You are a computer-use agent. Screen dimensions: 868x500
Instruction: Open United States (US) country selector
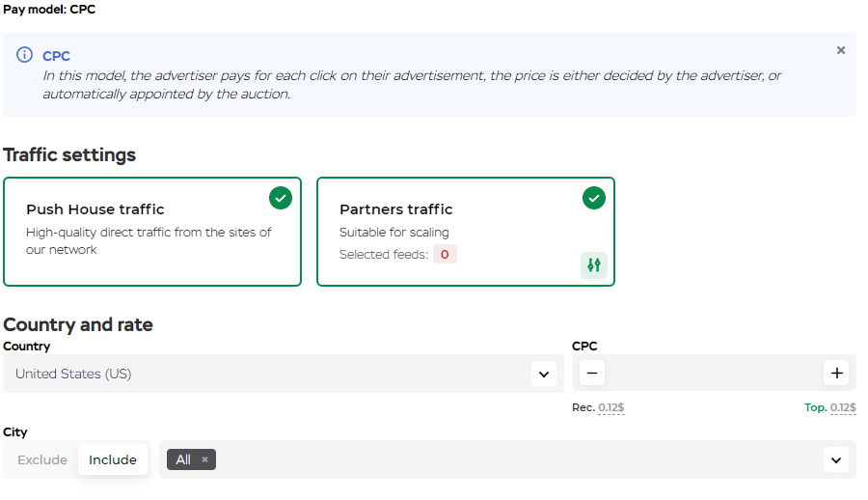270,374
